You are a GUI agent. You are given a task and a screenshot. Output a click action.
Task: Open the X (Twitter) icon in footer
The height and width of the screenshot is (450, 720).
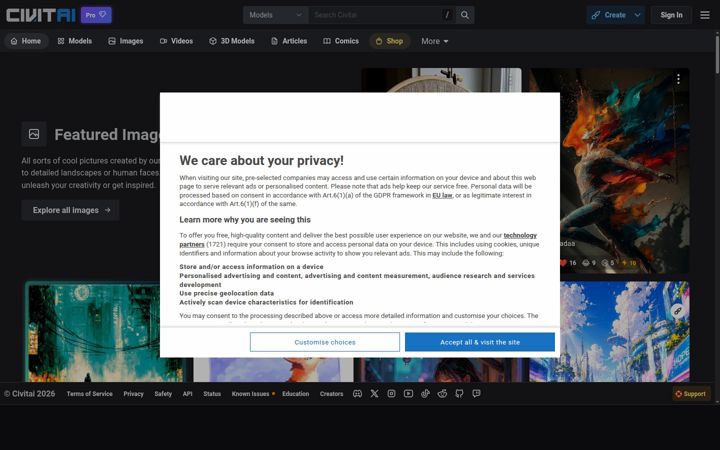pyautogui.click(x=374, y=394)
